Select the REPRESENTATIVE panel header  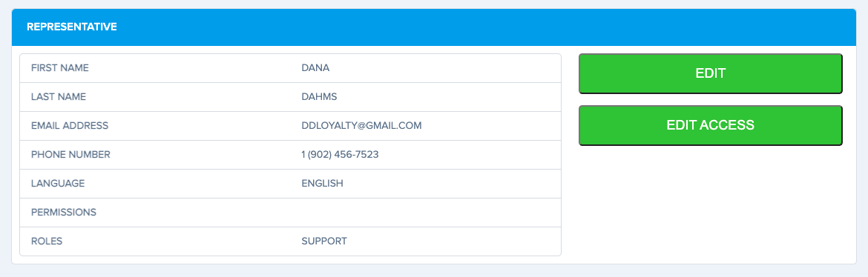[x=434, y=27]
